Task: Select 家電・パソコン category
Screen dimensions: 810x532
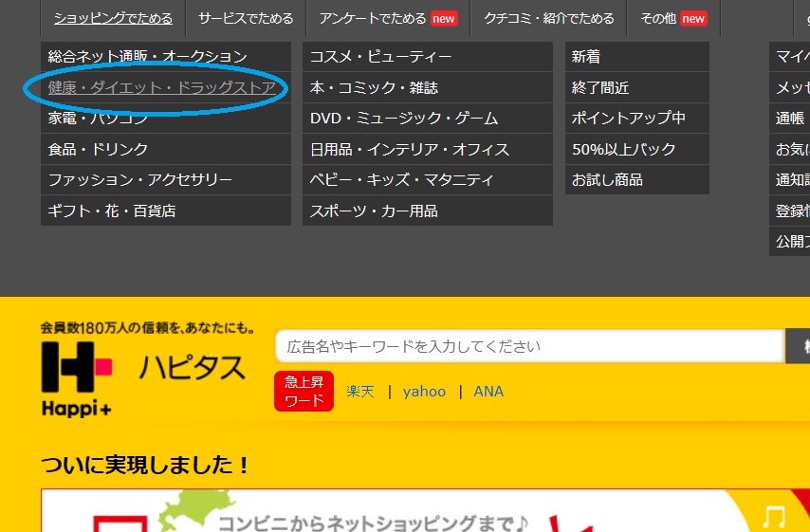Action: tap(166, 119)
